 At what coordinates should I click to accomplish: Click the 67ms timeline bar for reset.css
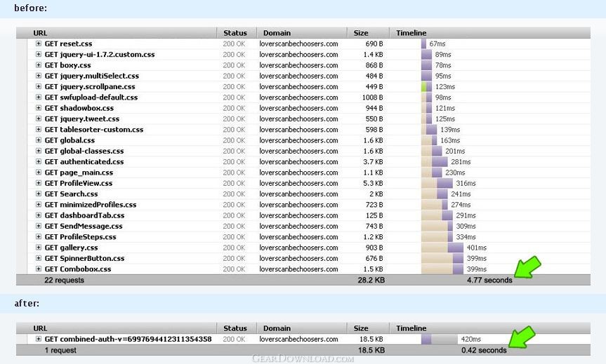coord(423,43)
